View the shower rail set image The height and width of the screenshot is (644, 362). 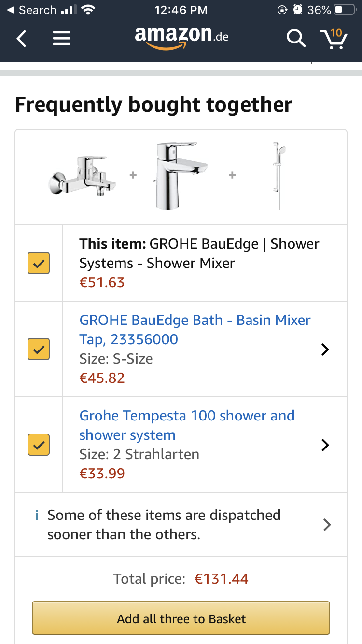point(279,176)
